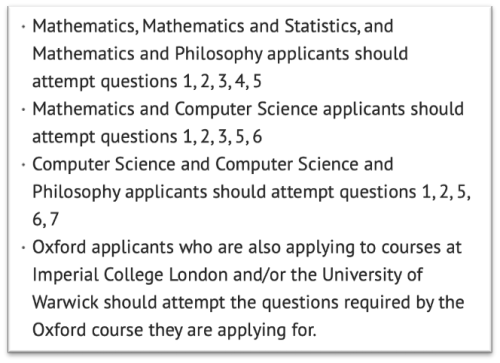Click the text 'attempt questions 1, 2, 3, 5, 6'
500x363 pixels.
[x=147, y=137]
